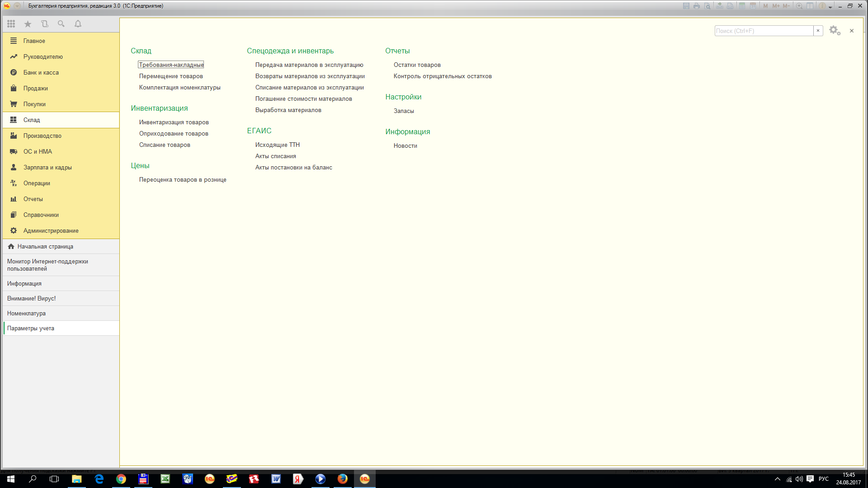This screenshot has width=868, height=488.
Task: Click the calendar icon in title toolbar
Action: tap(753, 6)
